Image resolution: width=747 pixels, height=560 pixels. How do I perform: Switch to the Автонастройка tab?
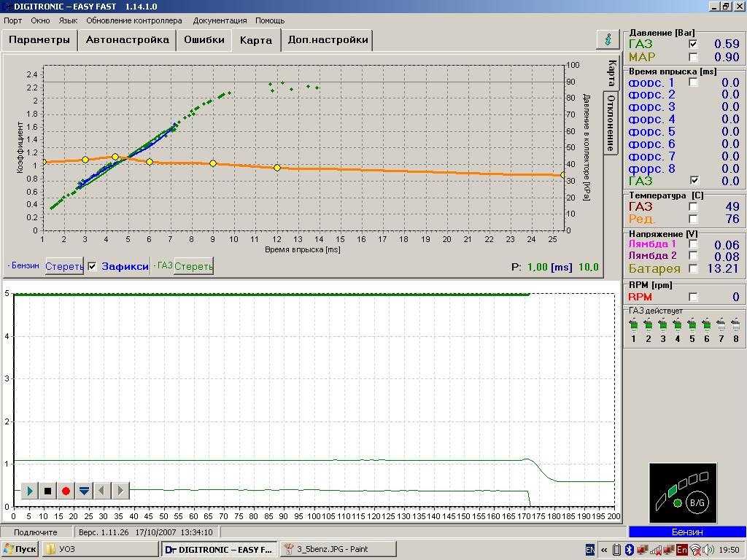pyautogui.click(x=127, y=39)
